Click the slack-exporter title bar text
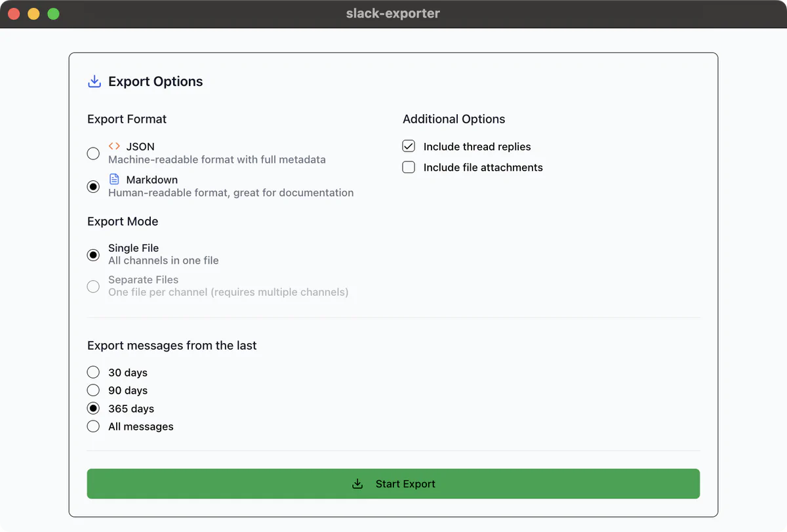The width and height of the screenshot is (787, 532). tap(393, 13)
